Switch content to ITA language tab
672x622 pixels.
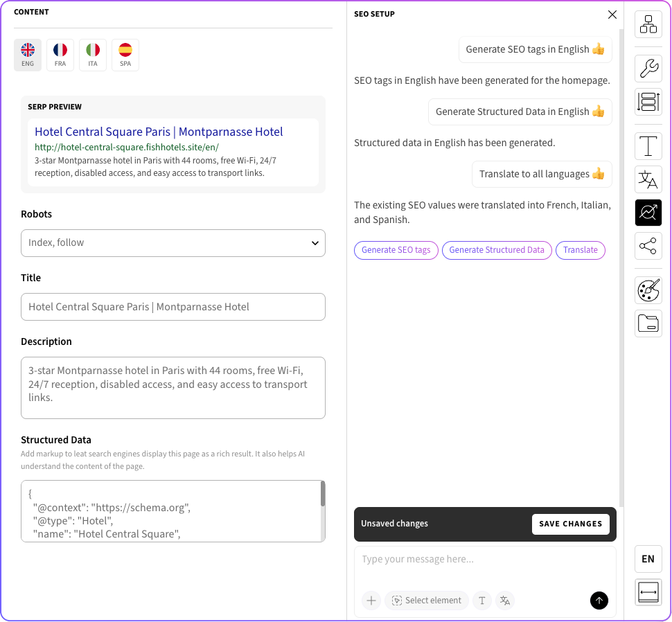[93, 55]
